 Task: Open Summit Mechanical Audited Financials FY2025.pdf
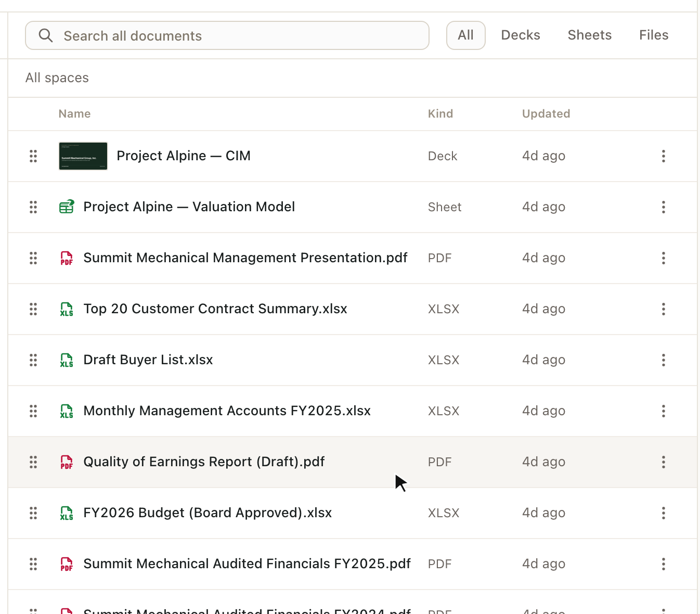(247, 564)
